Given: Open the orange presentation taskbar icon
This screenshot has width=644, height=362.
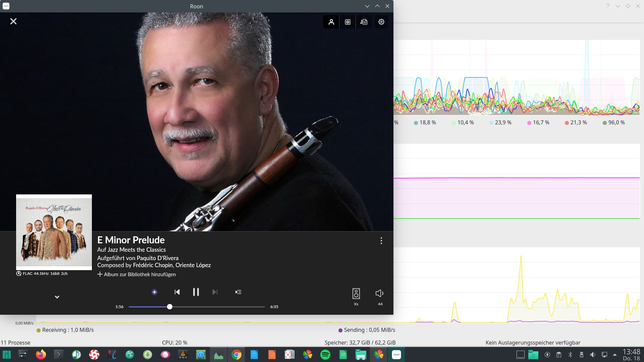Looking at the screenshot, I should [272, 355].
